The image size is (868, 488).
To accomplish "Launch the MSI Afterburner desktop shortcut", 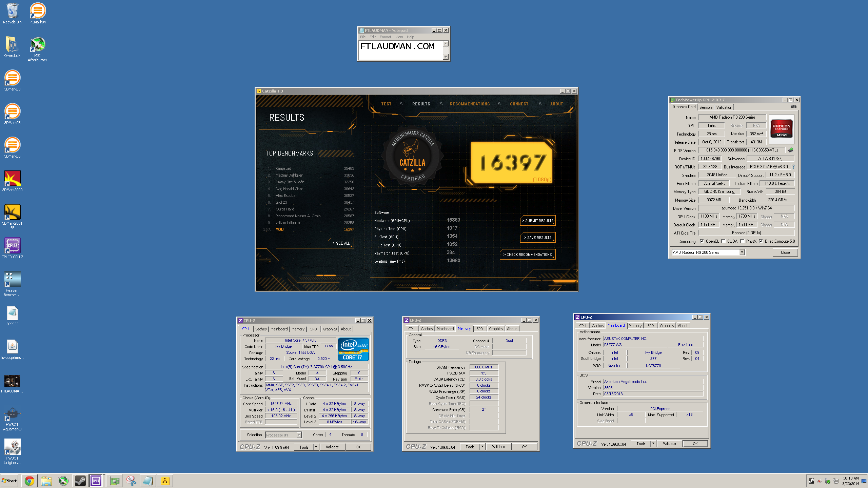I will (38, 49).
